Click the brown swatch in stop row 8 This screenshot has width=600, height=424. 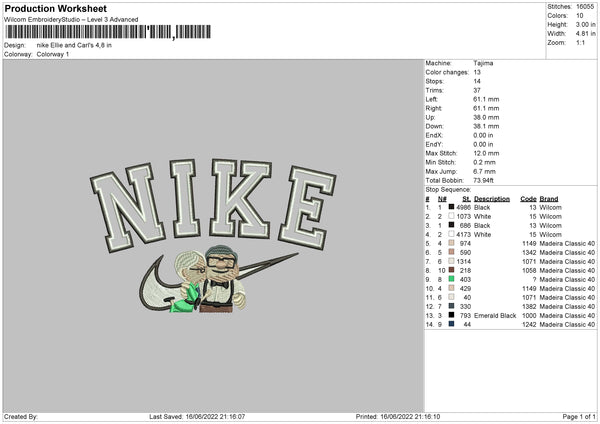[452, 270]
